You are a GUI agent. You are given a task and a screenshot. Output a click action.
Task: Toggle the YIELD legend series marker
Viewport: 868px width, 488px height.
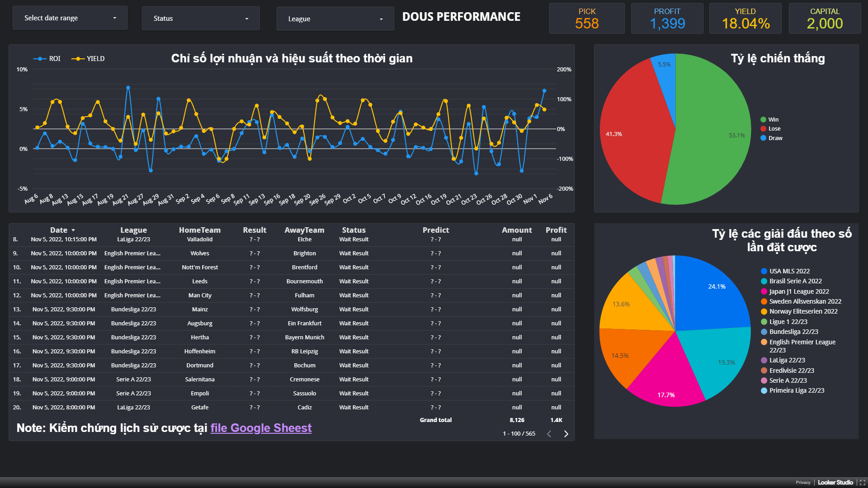click(78, 59)
